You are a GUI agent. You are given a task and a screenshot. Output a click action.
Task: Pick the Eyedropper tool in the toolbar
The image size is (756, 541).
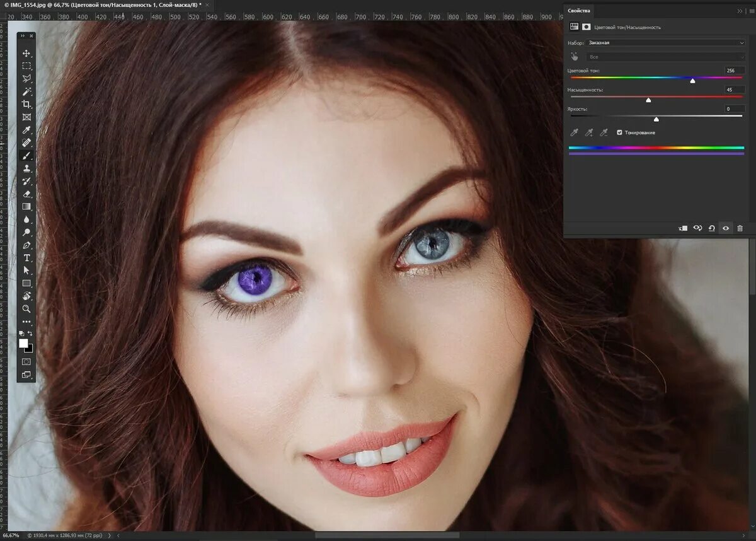click(x=26, y=130)
